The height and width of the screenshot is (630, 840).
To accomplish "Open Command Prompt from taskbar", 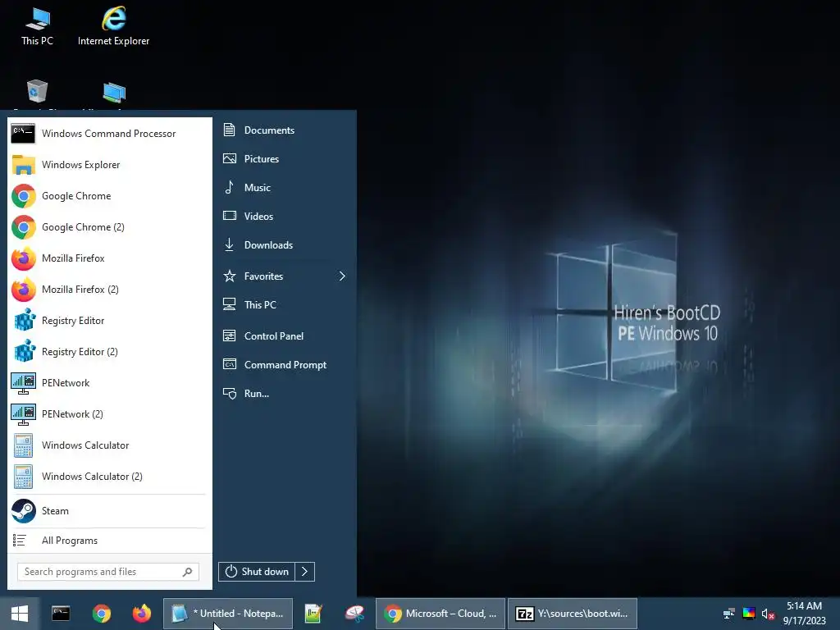I will 61,614.
